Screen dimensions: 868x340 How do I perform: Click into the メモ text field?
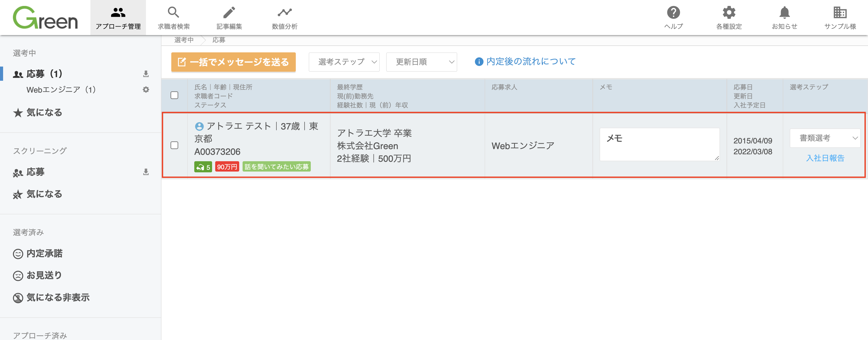[660, 144]
